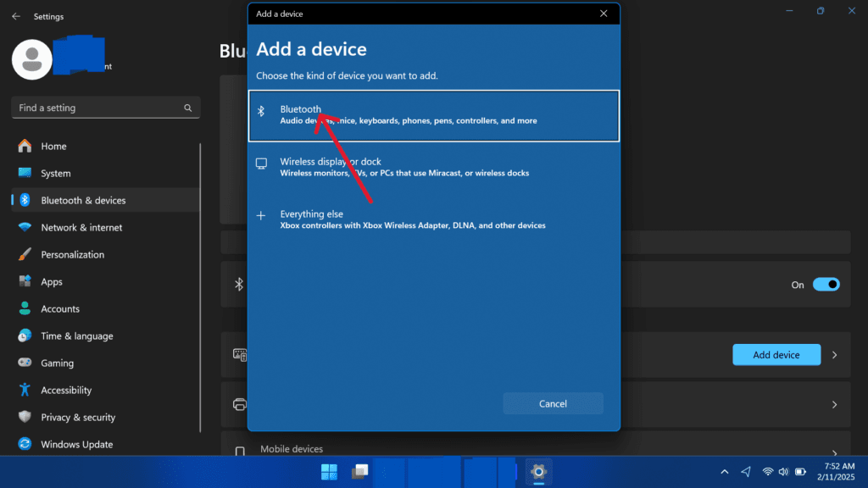Open Apps settings page
868x488 pixels.
coord(106,281)
